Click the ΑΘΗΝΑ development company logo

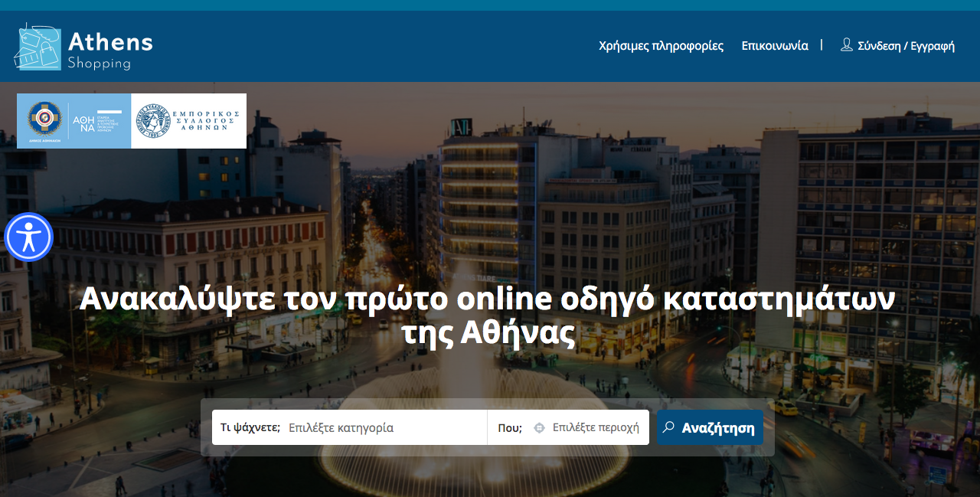[96, 120]
